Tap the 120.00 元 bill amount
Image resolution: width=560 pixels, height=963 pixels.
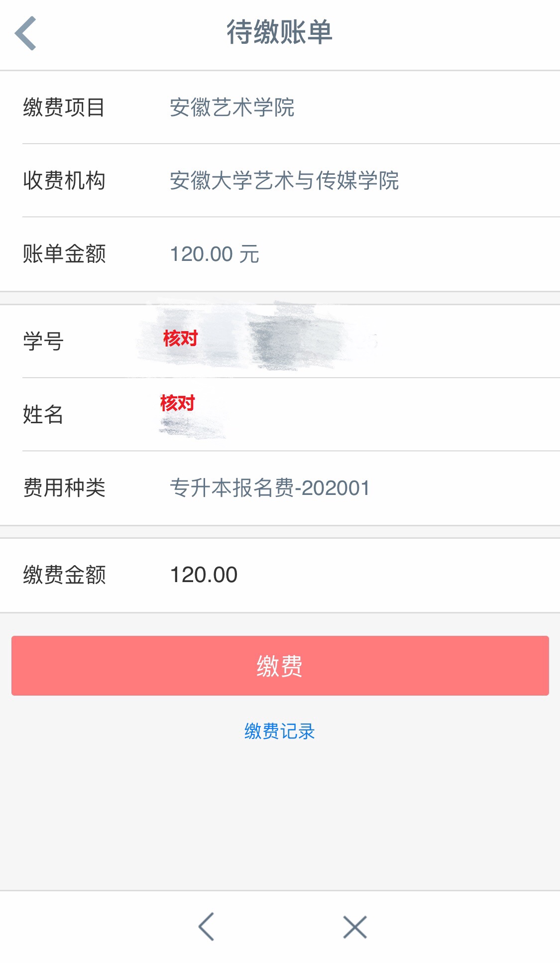pos(215,254)
